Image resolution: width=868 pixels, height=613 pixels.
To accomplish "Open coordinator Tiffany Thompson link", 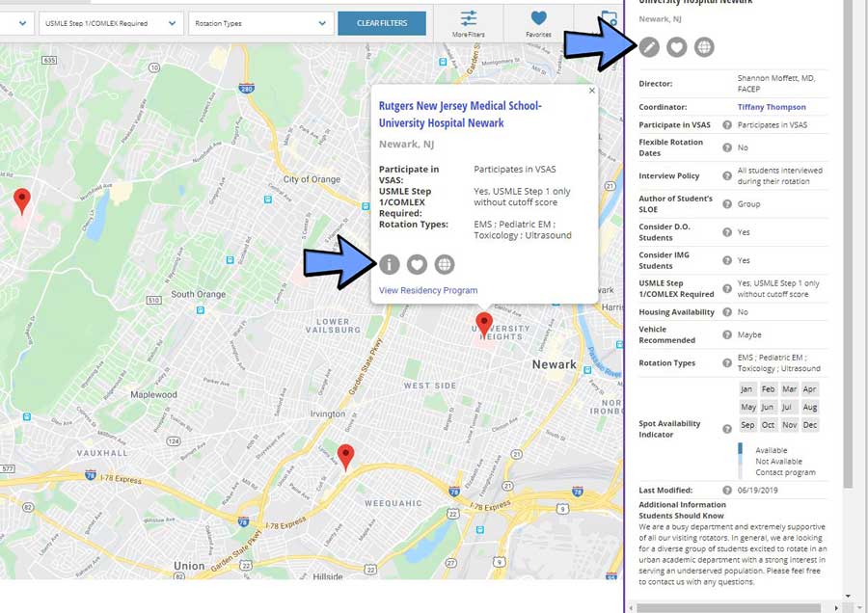I will [x=772, y=107].
